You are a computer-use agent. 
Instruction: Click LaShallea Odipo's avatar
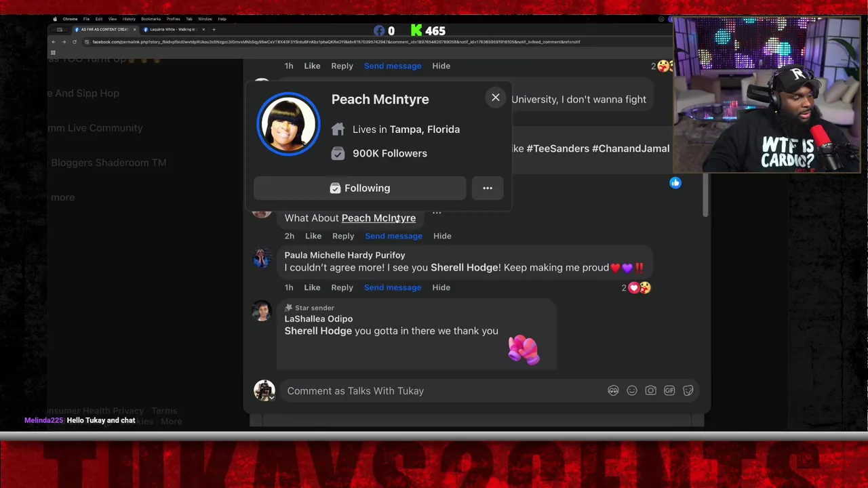tap(262, 311)
